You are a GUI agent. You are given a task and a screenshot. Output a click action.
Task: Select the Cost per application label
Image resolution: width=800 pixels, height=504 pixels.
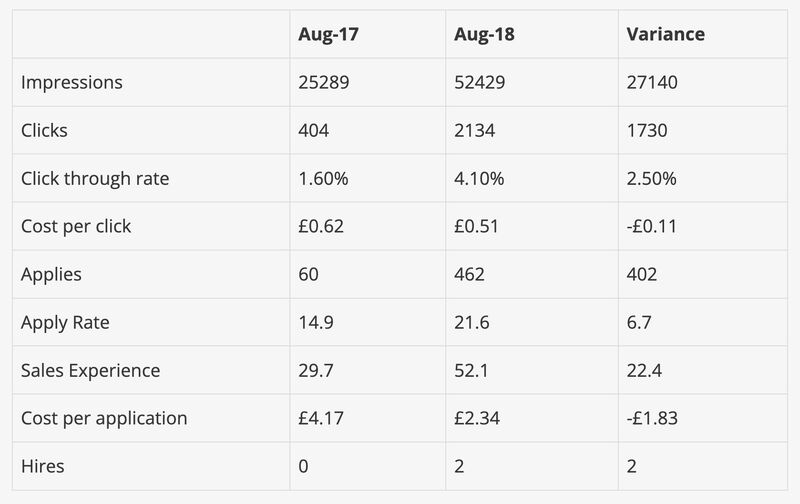pyautogui.click(x=104, y=418)
